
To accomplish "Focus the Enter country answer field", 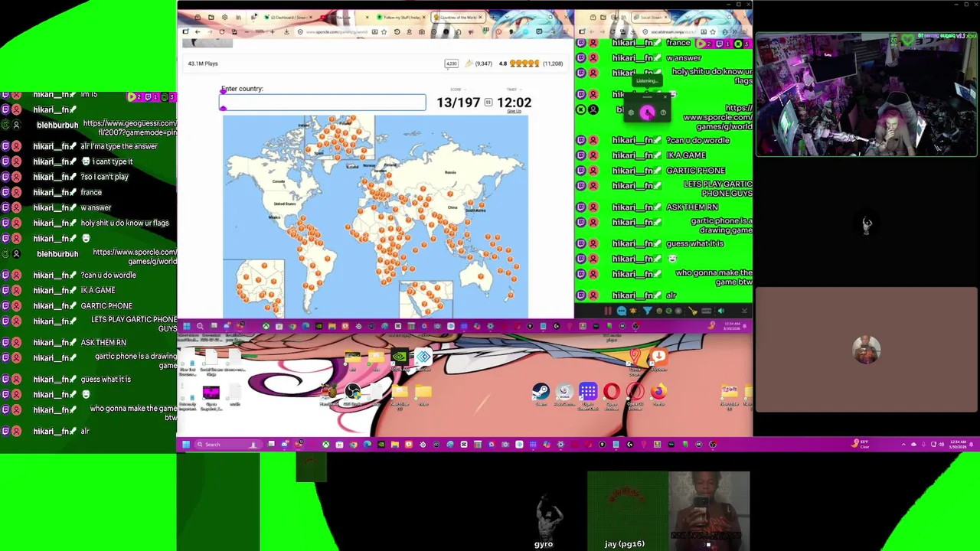I will pyautogui.click(x=322, y=103).
